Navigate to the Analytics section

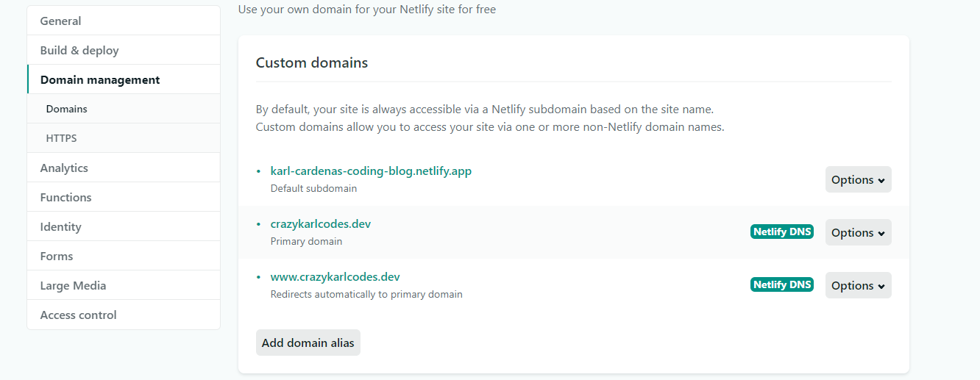pos(64,168)
